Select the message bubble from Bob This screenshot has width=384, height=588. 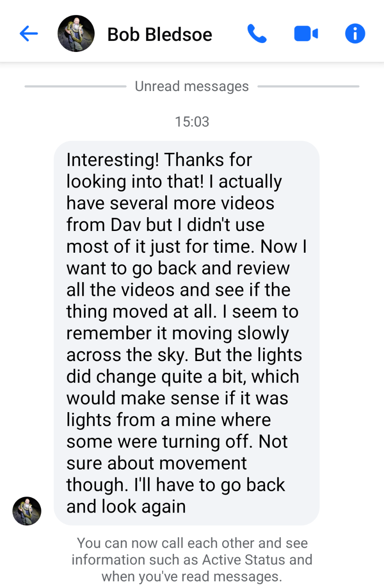click(187, 333)
